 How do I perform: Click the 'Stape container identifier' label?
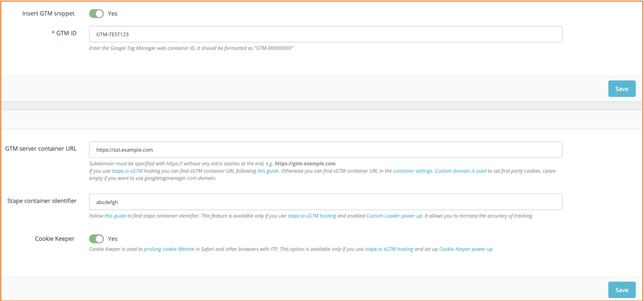42,201
